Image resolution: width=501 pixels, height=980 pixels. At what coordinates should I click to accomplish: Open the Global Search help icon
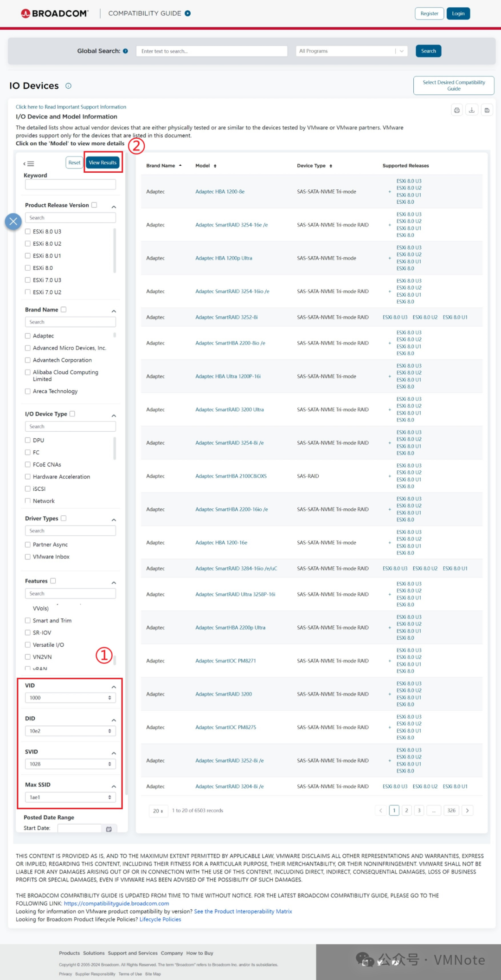click(125, 51)
